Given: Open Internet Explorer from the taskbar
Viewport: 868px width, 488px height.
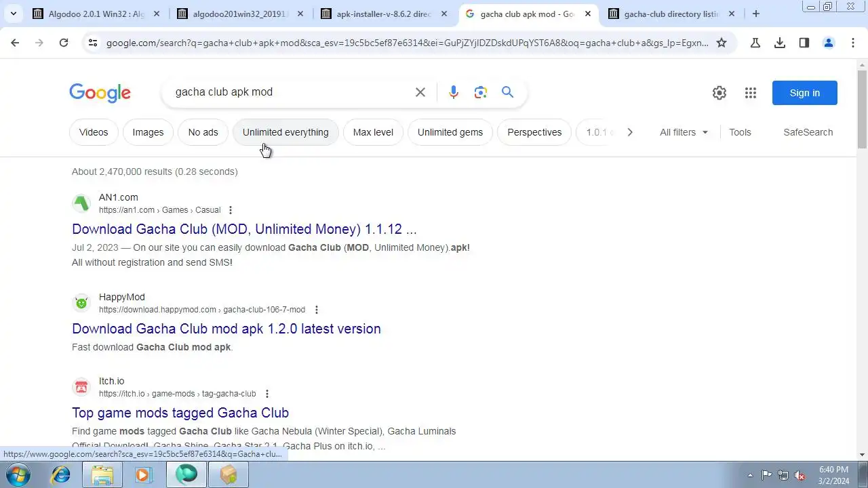Looking at the screenshot, I should 61,474.
